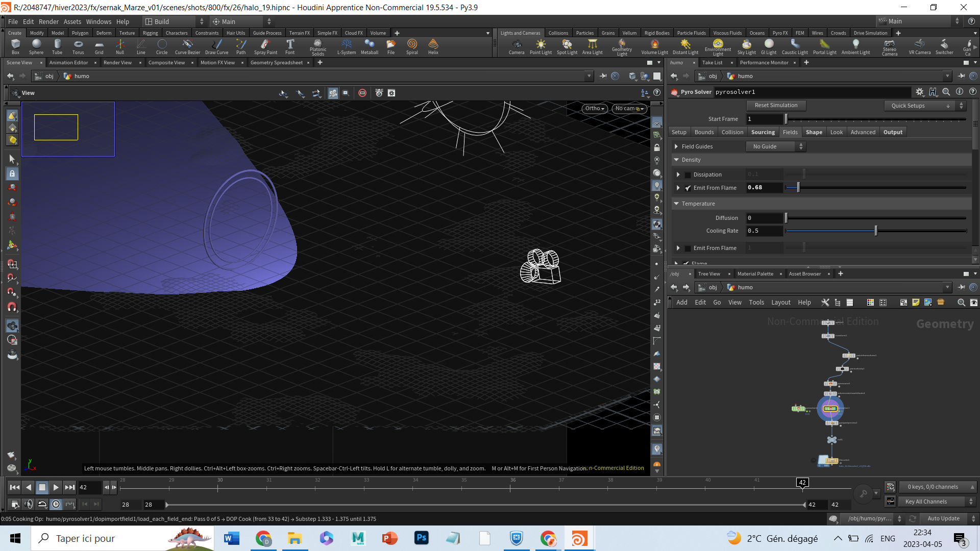
Task: Open the Render menu
Action: 48,21
